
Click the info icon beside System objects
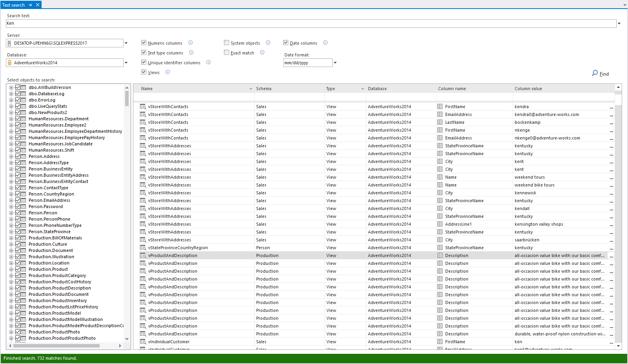click(268, 43)
